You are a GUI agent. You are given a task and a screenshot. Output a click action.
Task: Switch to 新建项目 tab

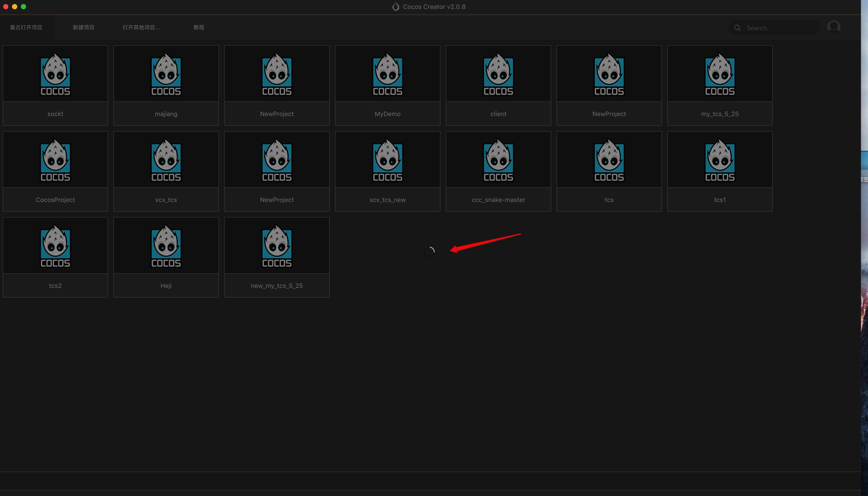click(84, 27)
